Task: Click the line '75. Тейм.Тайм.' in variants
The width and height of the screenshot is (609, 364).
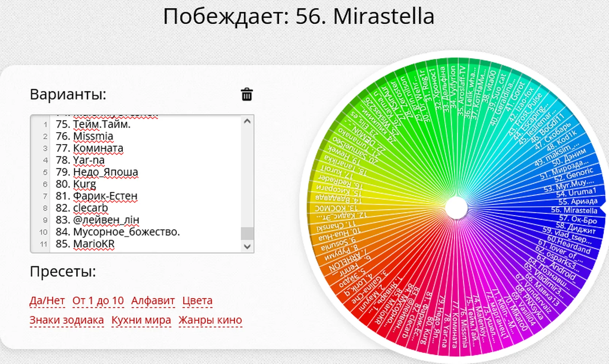Action: tap(93, 124)
